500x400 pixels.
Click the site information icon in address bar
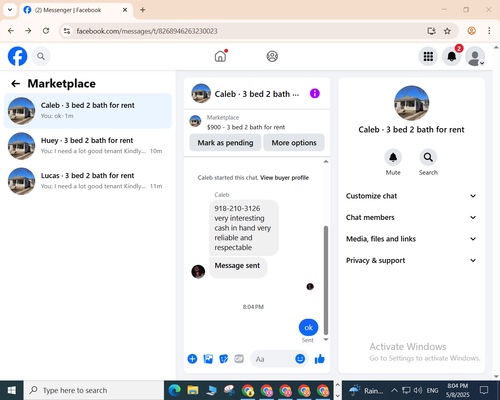point(67,31)
